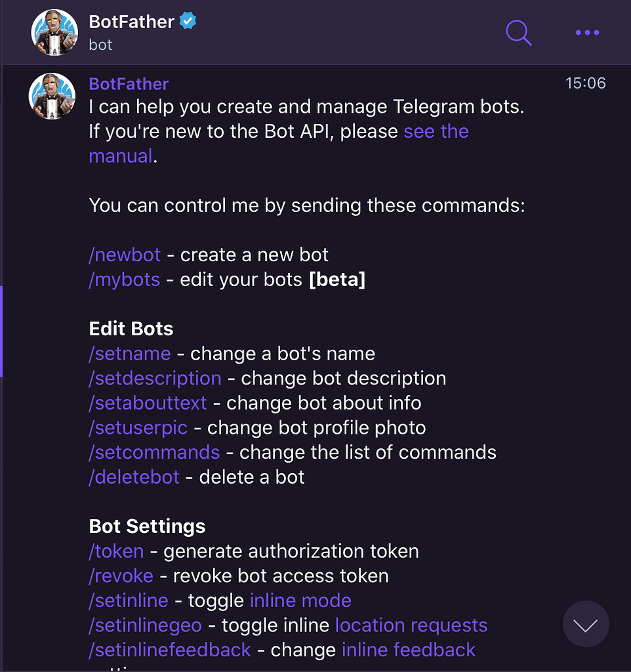Click the /setuserpic command
The width and height of the screenshot is (631, 672).
click(x=138, y=428)
